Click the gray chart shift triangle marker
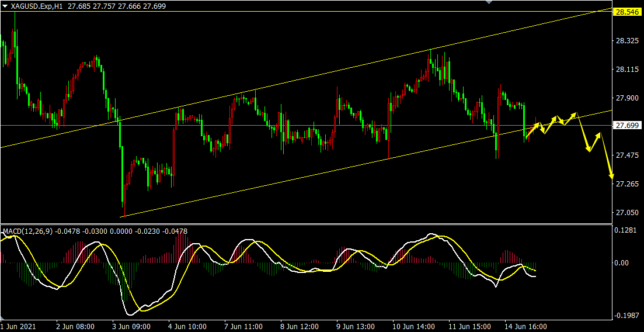Viewport: 644px width, 332px height. pos(489,3)
